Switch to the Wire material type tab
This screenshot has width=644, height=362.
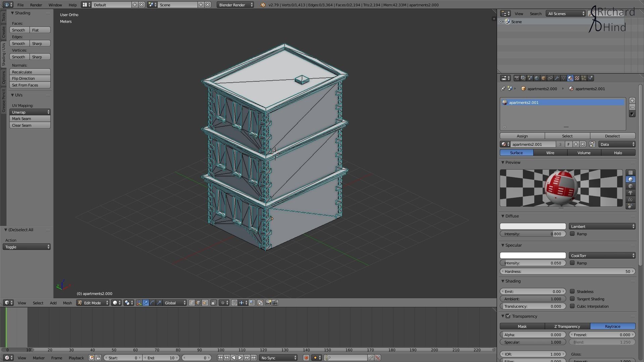click(550, 153)
